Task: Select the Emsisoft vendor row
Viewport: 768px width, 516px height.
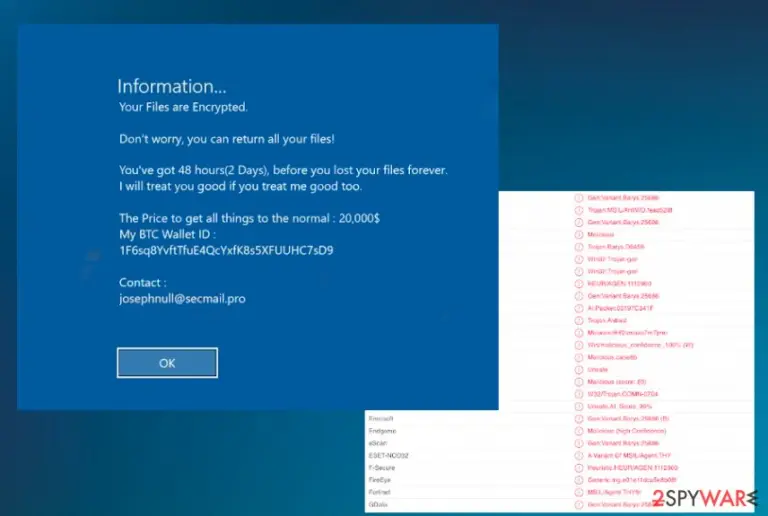Action: coord(559,419)
